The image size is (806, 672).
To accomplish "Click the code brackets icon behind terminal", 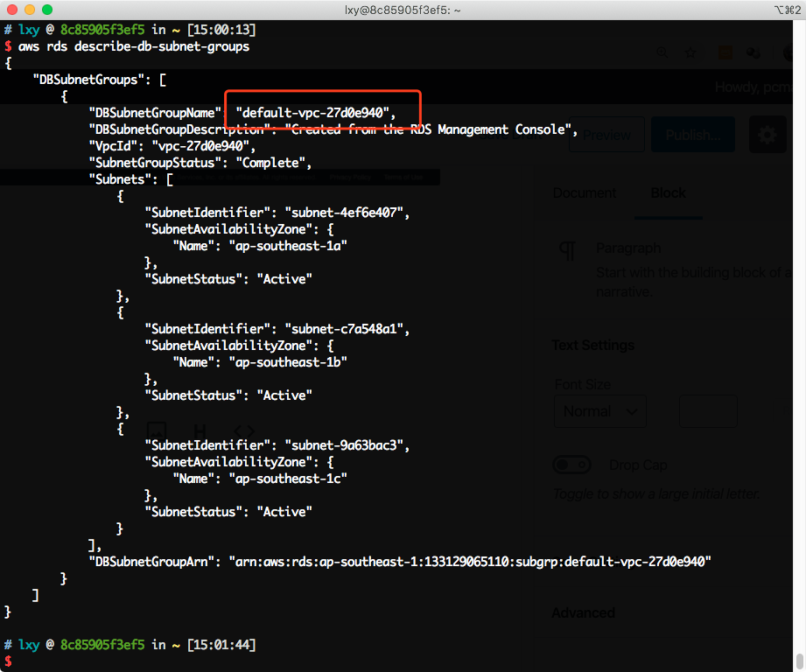I will pos(244,430).
